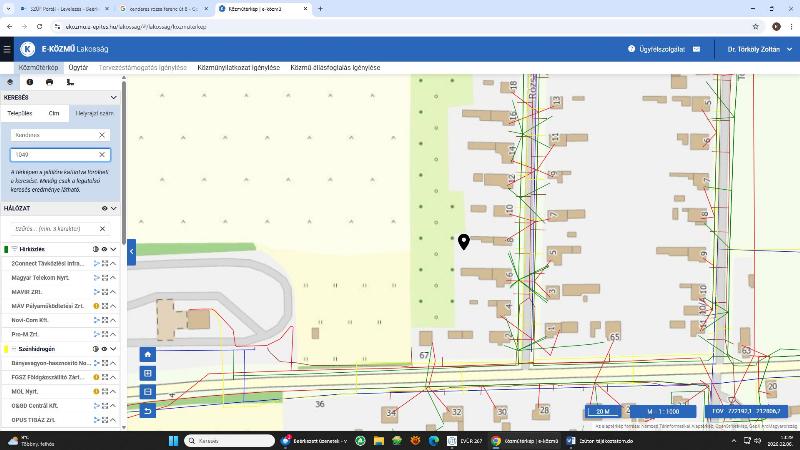Screen dimensions: 800x450
Task: Click the undo previous view button
Action: (148, 411)
